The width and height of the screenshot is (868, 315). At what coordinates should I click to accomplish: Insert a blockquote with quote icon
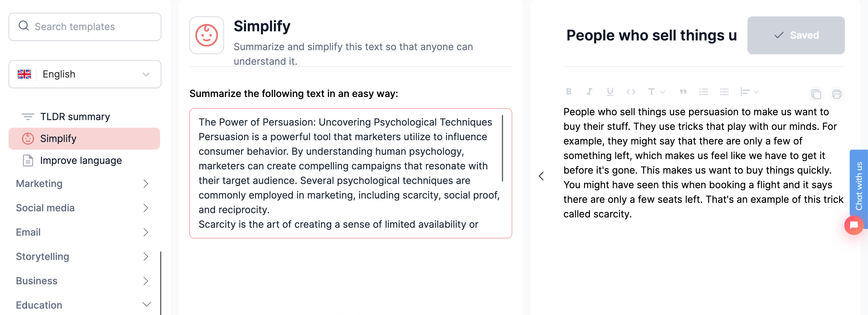click(x=683, y=92)
